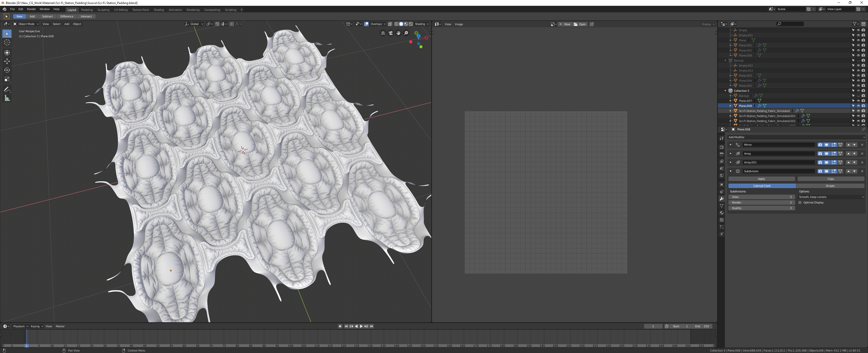Activate the Measure tool

pos(7,98)
